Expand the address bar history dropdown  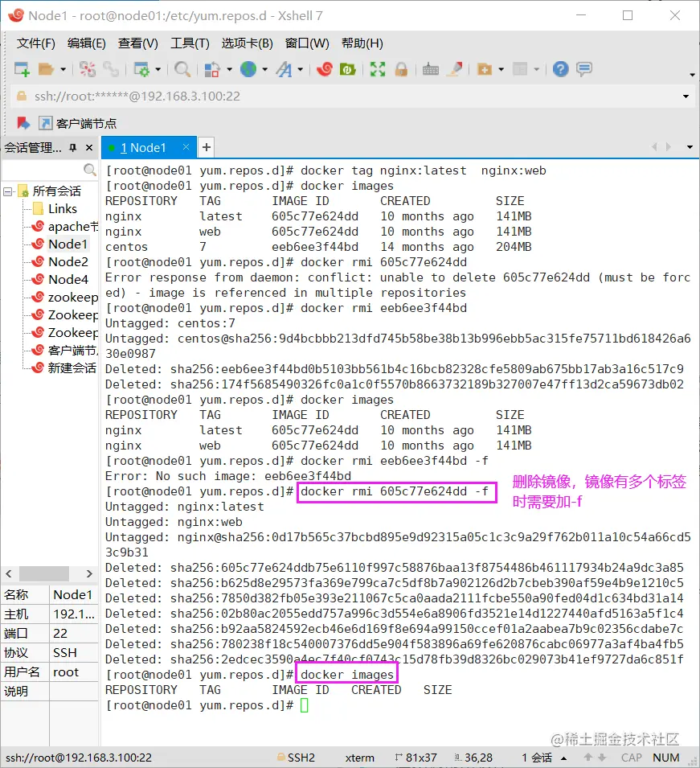pyautogui.click(x=686, y=97)
